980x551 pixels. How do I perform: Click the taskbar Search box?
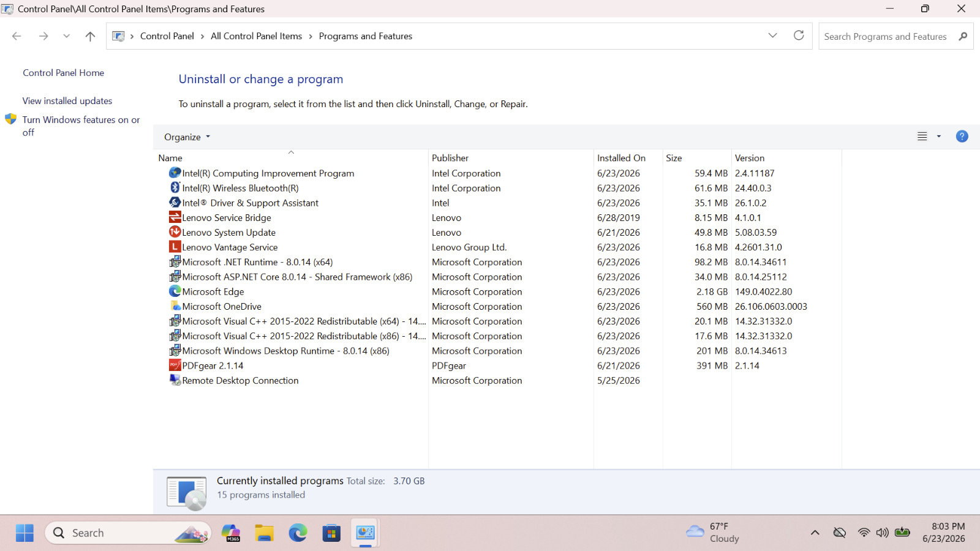128,533
